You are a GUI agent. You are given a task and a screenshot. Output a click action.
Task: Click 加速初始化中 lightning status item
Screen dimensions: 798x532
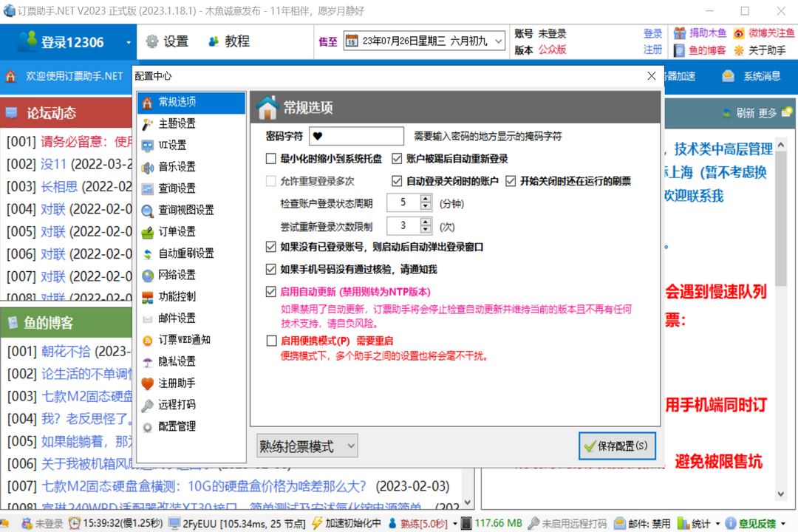[347, 523]
